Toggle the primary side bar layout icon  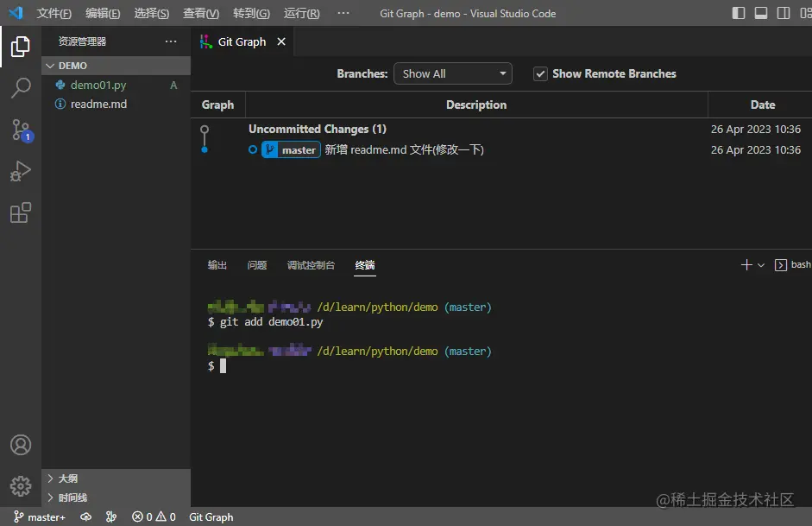pos(739,13)
